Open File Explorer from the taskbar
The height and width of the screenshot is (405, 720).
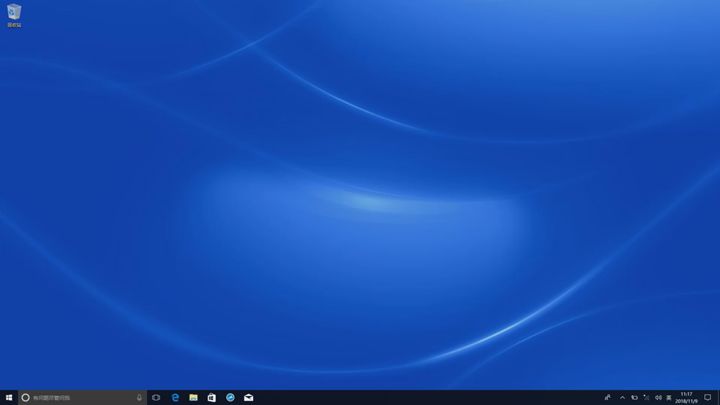point(193,398)
